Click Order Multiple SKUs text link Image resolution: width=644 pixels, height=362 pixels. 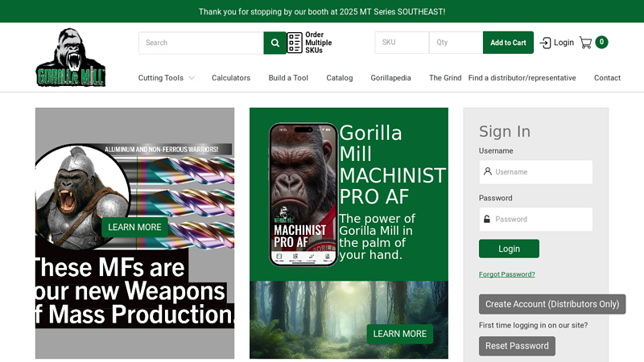(x=318, y=43)
